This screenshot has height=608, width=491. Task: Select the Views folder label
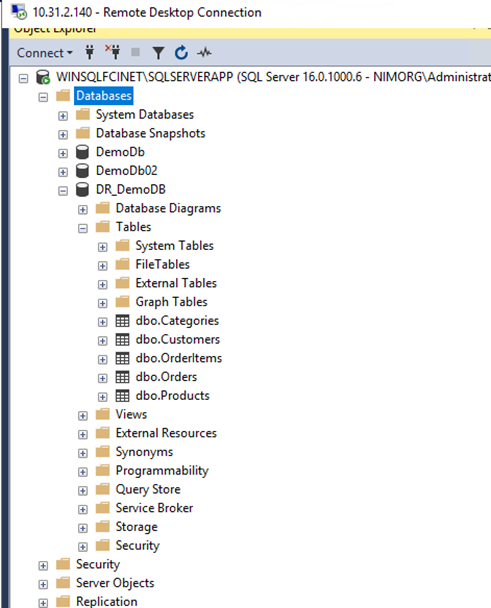pos(131,415)
